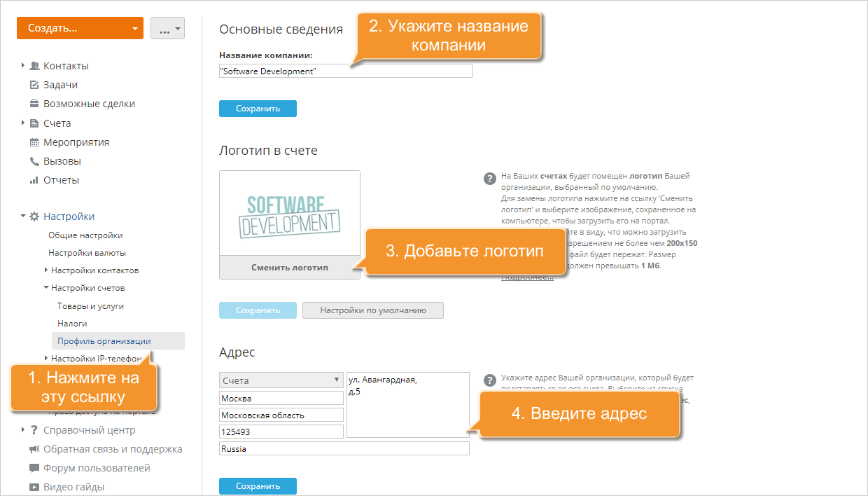Click the phone icon next to Вызовы
868x496 pixels.
34,161
